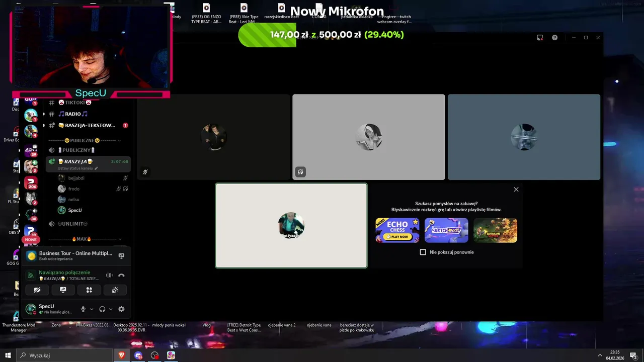Open server with 30 notification badge
This screenshot has height=362, width=644.
[31, 215]
